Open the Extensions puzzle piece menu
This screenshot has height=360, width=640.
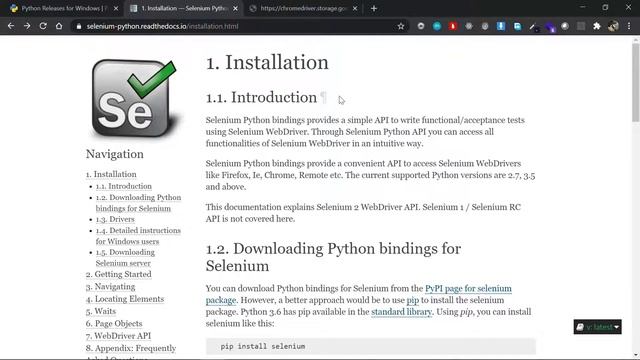[x=597, y=26]
